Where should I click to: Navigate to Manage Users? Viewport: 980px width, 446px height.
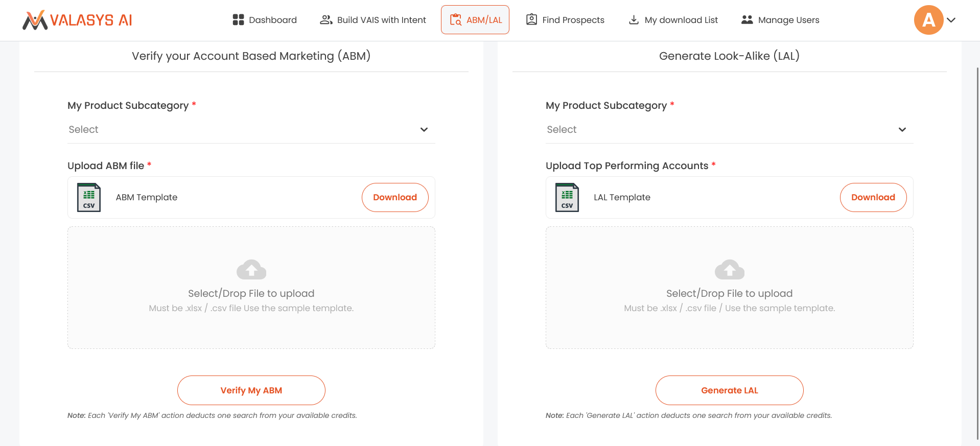click(x=780, y=20)
